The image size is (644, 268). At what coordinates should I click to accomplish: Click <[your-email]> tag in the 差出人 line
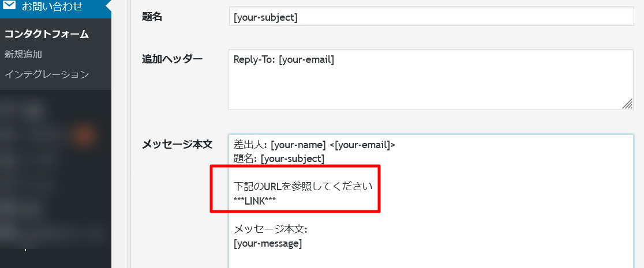click(x=362, y=145)
